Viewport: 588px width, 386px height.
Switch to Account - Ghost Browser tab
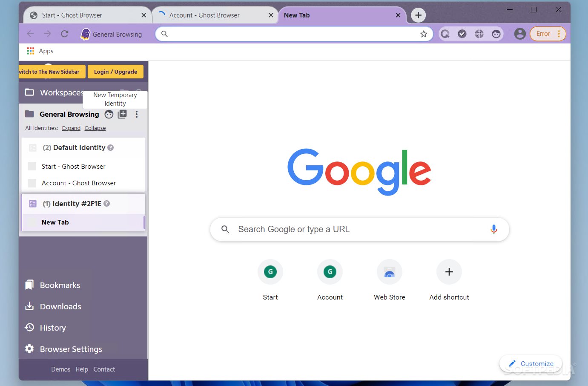click(215, 15)
